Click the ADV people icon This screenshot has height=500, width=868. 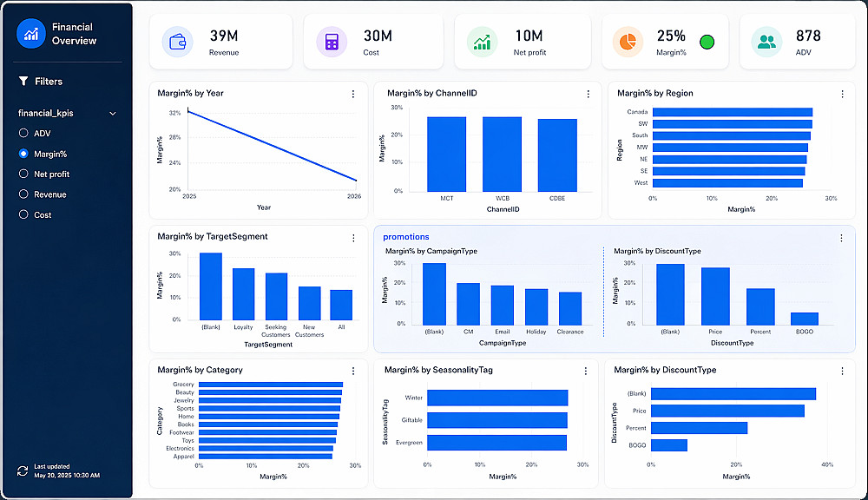(766, 42)
